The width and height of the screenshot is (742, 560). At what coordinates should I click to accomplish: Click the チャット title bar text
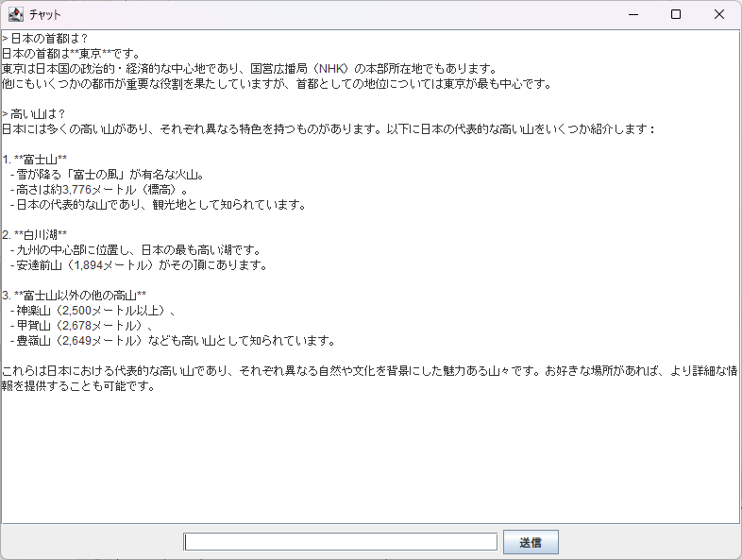(x=45, y=15)
